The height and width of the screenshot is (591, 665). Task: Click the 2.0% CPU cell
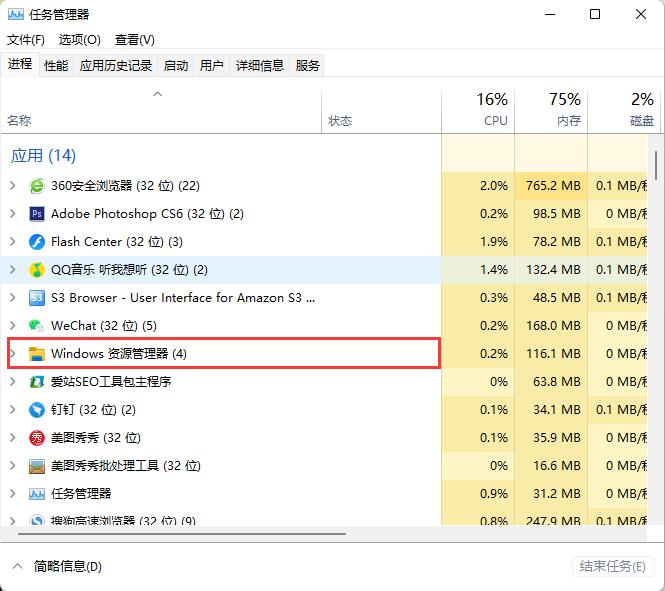tap(478, 186)
